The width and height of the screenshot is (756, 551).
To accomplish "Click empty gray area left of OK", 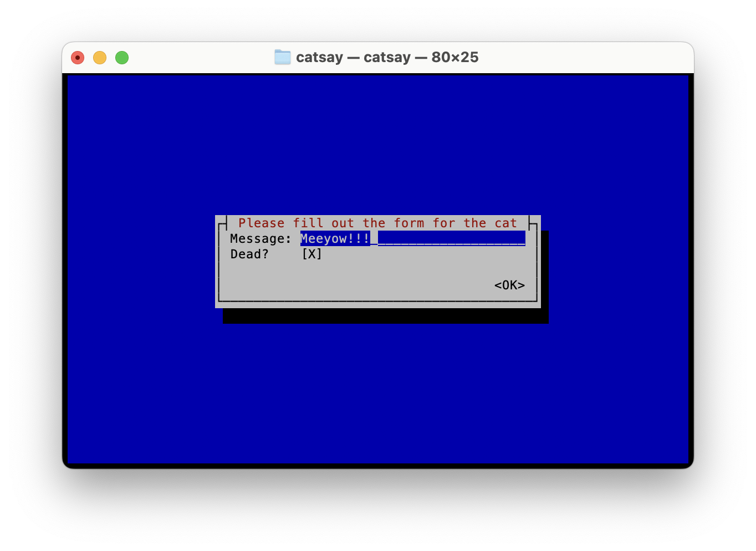I will tap(355, 285).
